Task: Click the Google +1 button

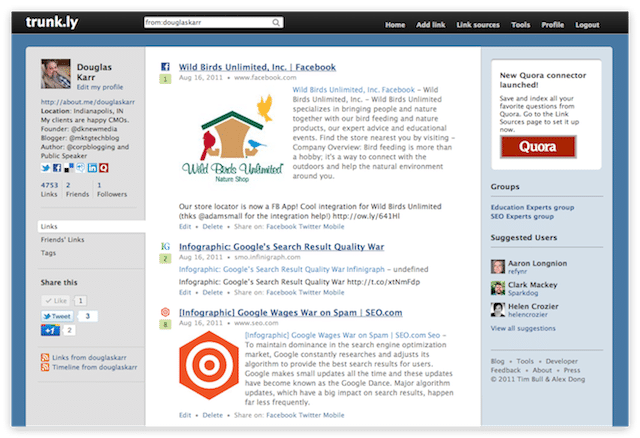Action: point(50,330)
